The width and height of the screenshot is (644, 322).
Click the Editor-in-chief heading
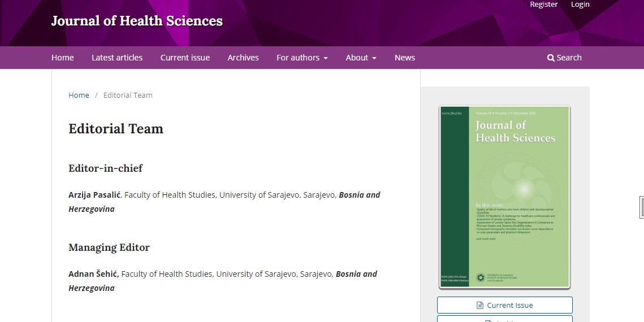106,168
